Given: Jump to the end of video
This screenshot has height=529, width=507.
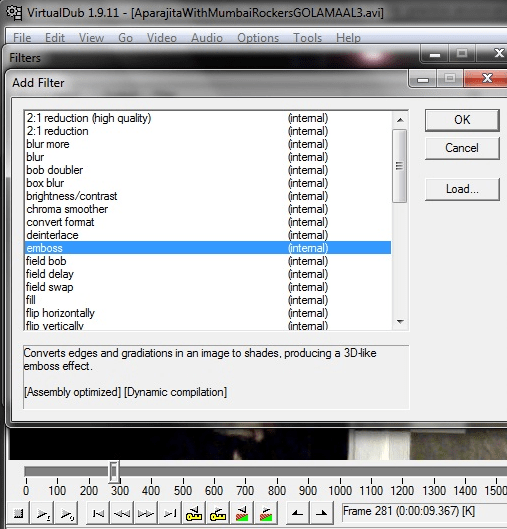Looking at the screenshot, I should coord(170,513).
